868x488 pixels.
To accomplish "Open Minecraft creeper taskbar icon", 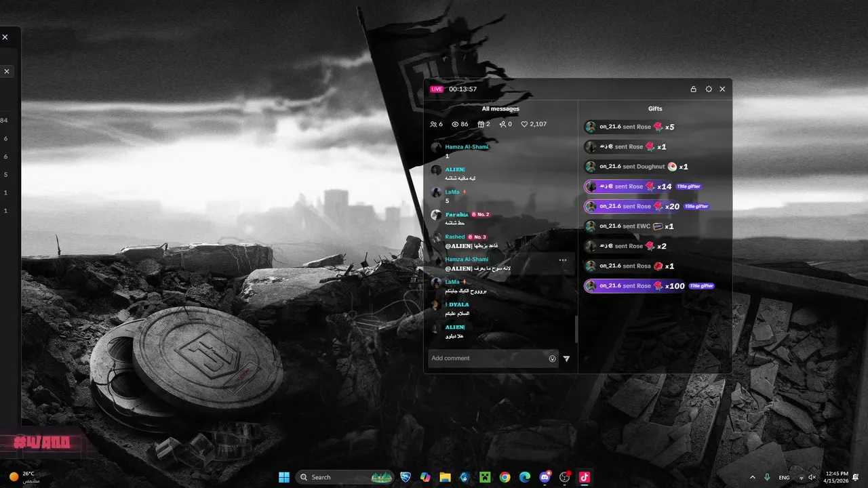I will pyautogui.click(x=485, y=477).
